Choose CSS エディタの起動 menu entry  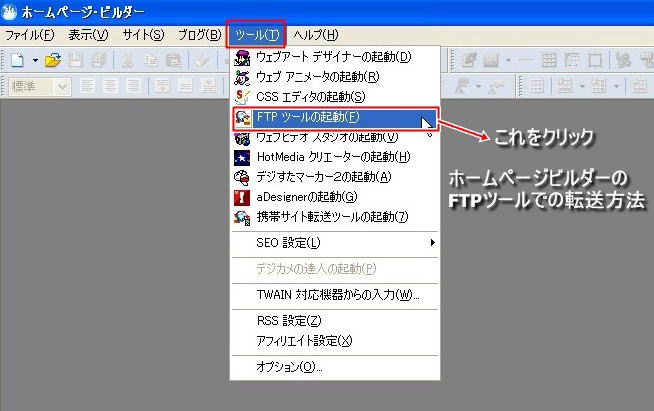[x=310, y=96]
